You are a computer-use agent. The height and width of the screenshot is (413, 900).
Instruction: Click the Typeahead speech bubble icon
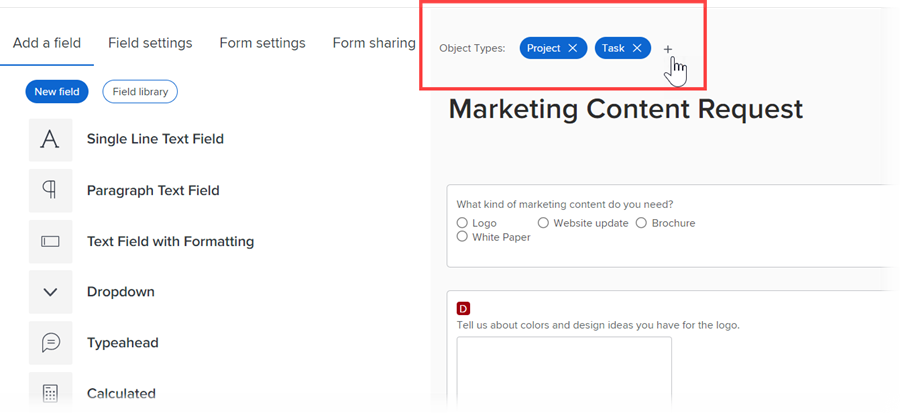tap(50, 343)
